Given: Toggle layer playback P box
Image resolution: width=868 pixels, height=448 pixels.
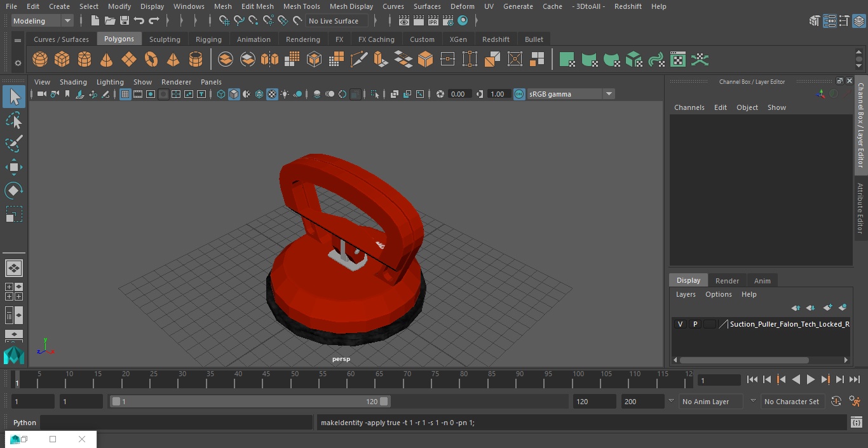Looking at the screenshot, I should tap(695, 324).
